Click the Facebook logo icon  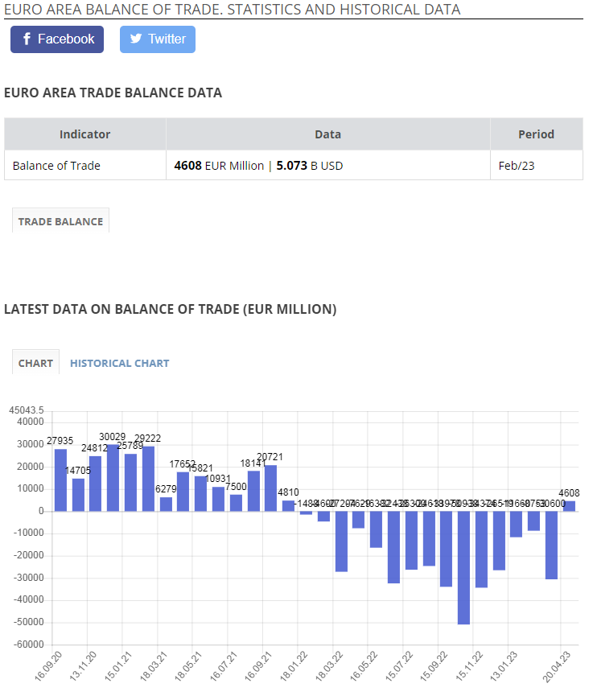27,39
